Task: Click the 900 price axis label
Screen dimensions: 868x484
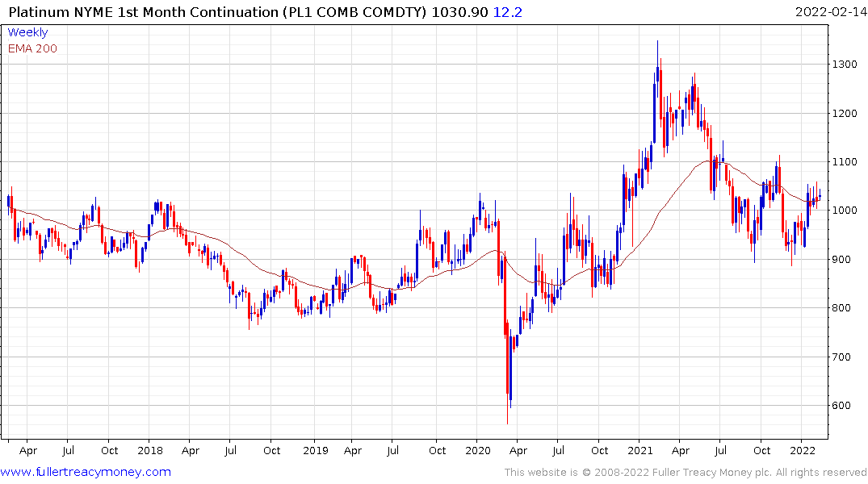Action: pyautogui.click(x=842, y=260)
